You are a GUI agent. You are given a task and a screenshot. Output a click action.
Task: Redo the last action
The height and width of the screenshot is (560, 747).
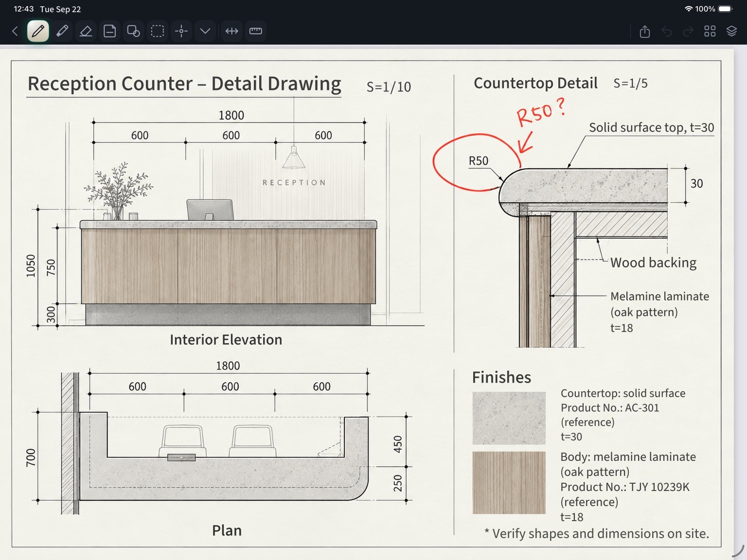coord(688,32)
